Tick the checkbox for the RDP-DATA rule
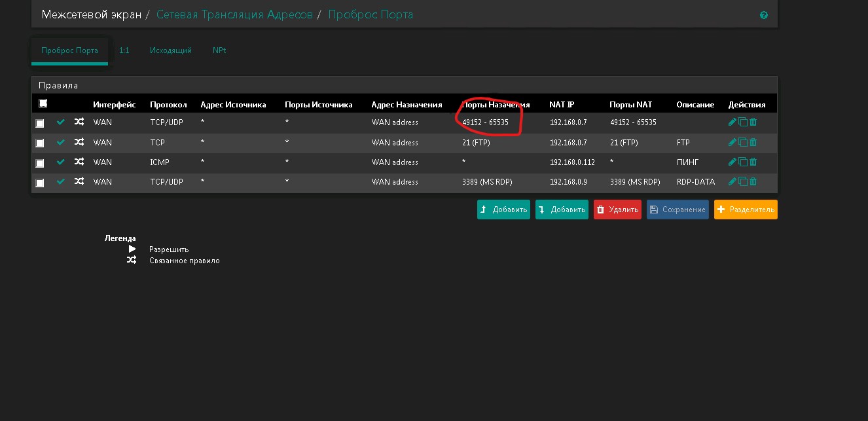Image resolution: width=868 pixels, height=421 pixels. (40, 183)
